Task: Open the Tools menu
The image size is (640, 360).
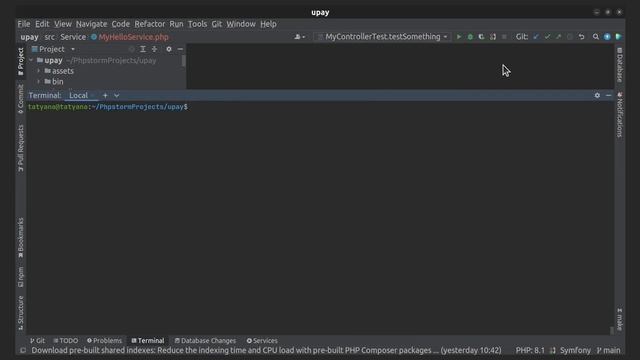Action: point(197,24)
